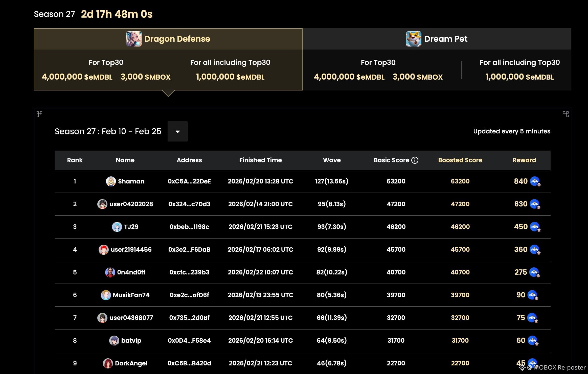Click user21914456's avatar icon
Screen dimensions: 588x374
point(103,249)
